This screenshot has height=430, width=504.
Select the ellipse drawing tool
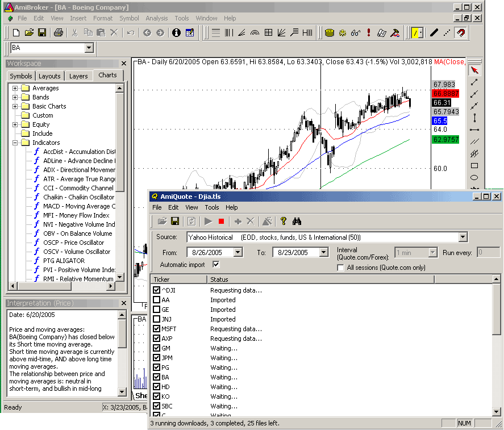(x=474, y=178)
